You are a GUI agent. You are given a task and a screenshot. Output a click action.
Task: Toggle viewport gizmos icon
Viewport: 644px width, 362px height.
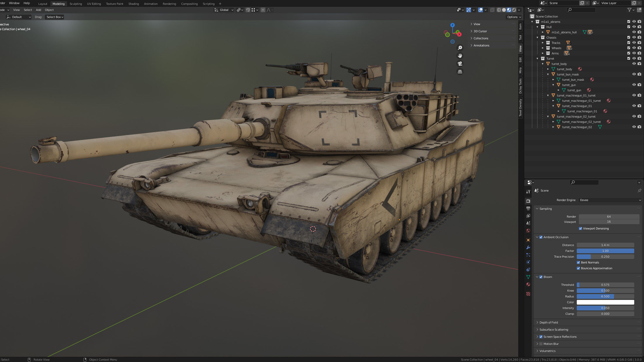click(x=469, y=10)
